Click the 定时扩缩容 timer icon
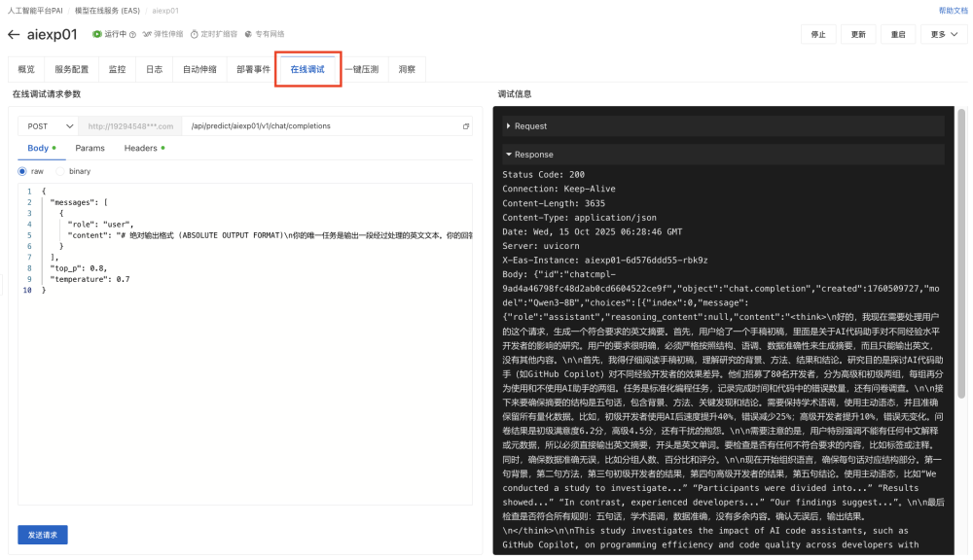973x560 pixels. pos(195,34)
